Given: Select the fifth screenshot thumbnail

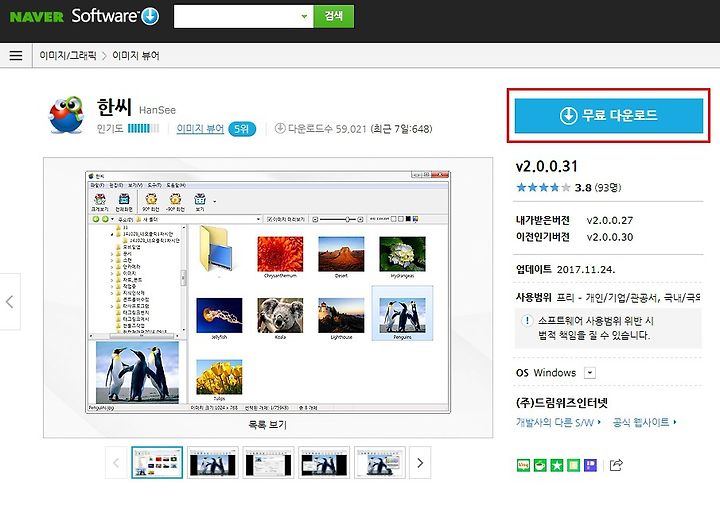Looking at the screenshot, I should (380, 462).
